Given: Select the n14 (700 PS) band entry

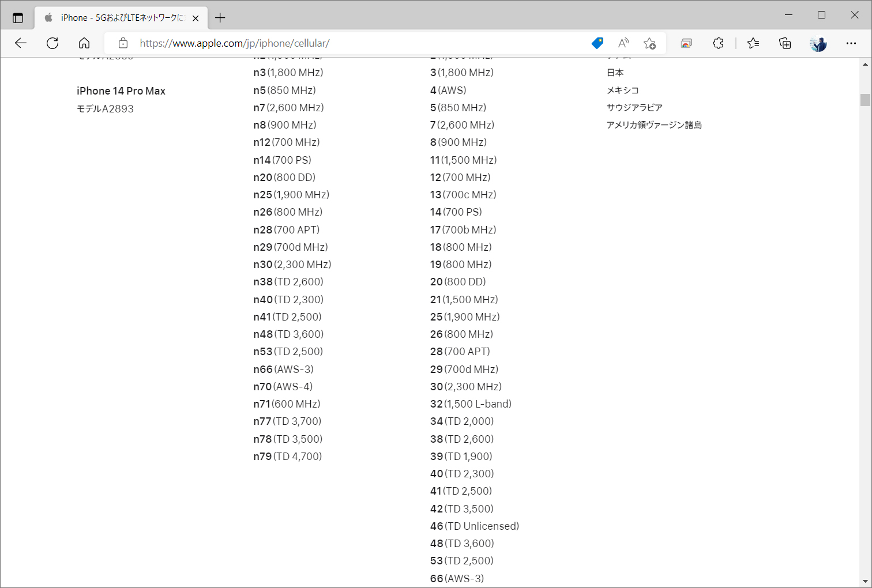Looking at the screenshot, I should [x=282, y=160].
